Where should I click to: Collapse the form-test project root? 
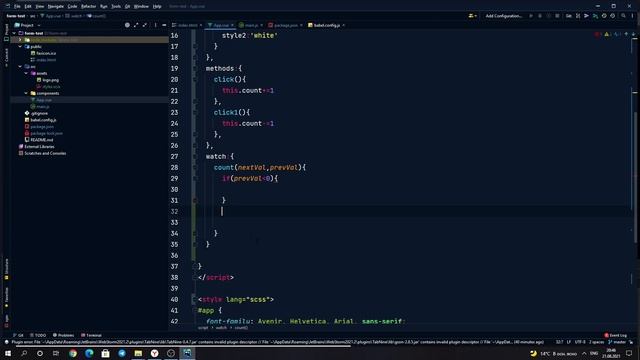pos(15,33)
